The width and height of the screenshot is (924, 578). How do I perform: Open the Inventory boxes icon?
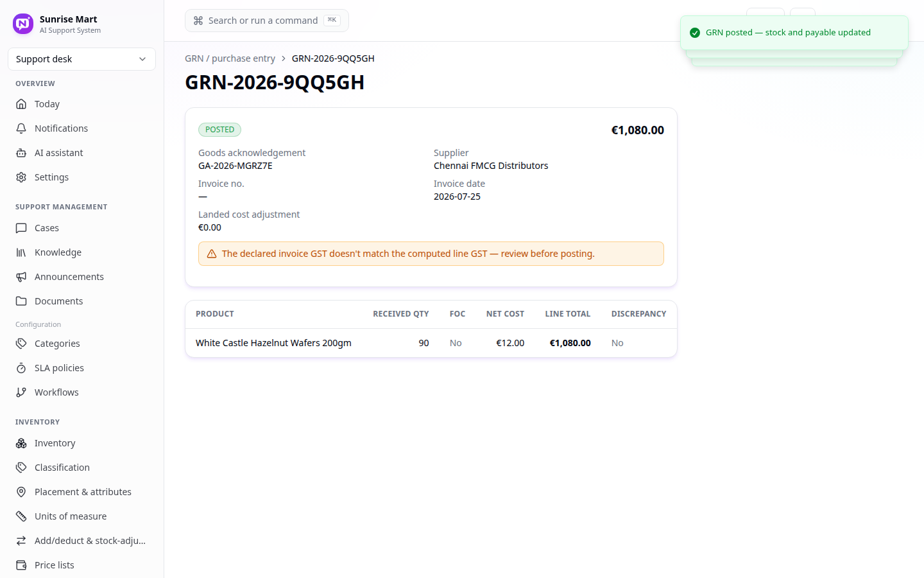click(21, 443)
